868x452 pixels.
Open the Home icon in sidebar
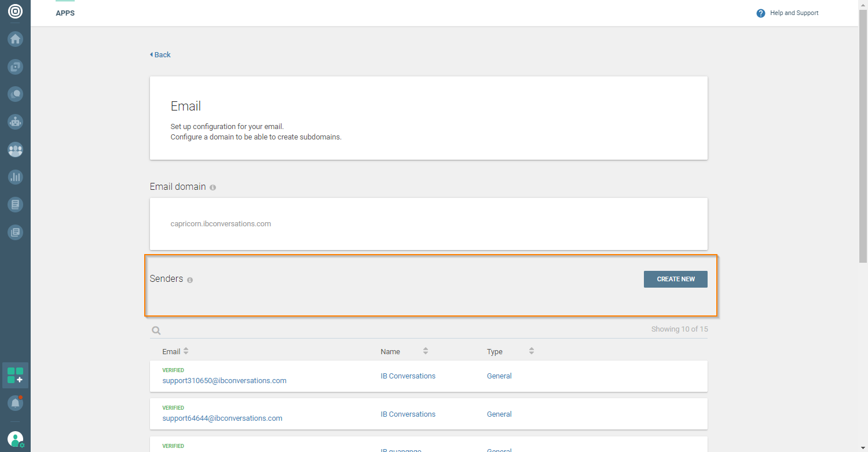[x=15, y=39]
